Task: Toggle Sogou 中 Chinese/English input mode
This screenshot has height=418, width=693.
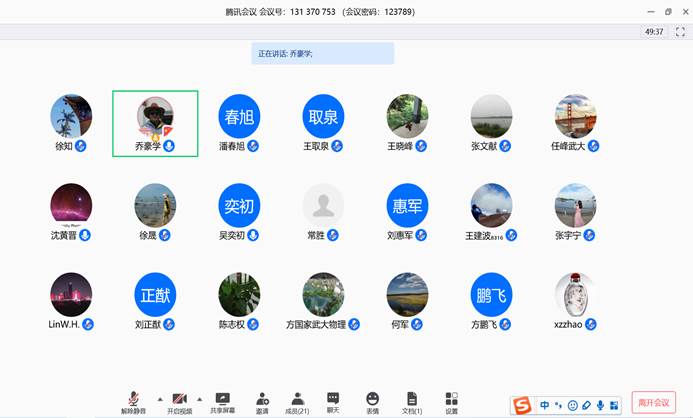Action: (545, 406)
